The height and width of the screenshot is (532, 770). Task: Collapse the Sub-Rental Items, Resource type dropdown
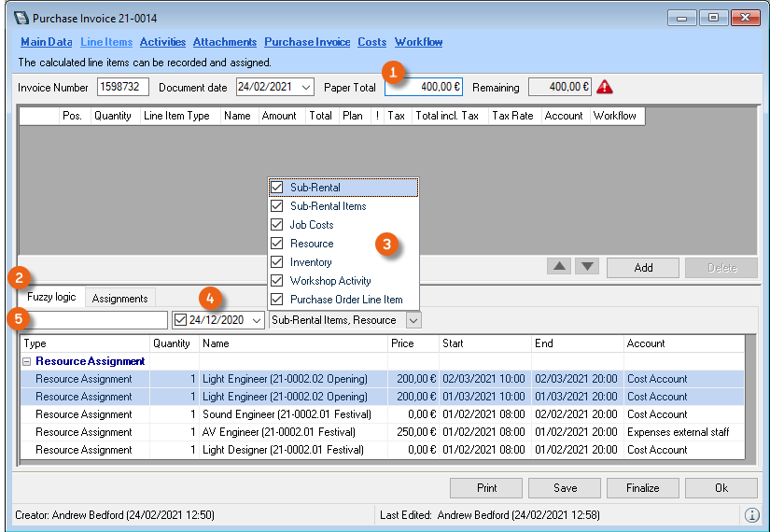pos(413,320)
